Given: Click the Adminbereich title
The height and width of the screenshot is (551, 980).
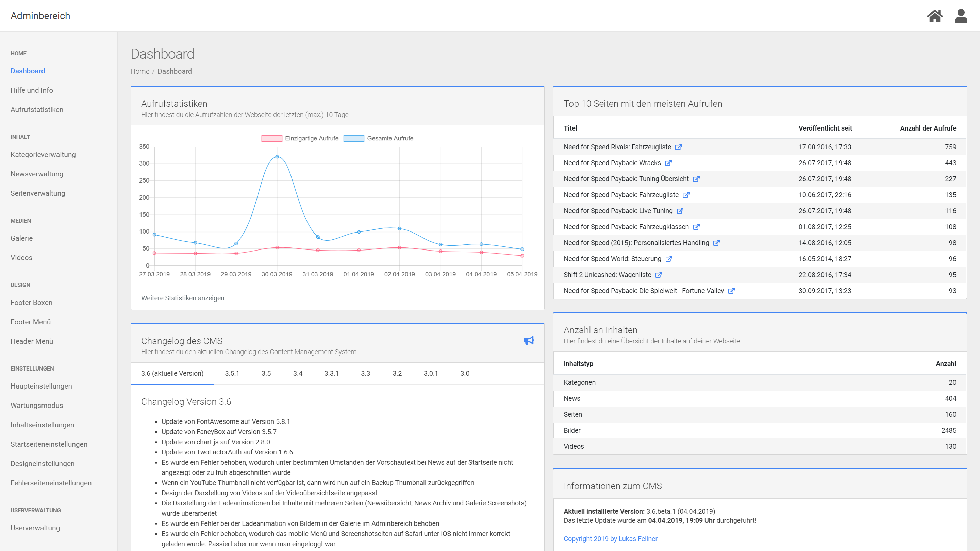Looking at the screenshot, I should pyautogui.click(x=40, y=16).
